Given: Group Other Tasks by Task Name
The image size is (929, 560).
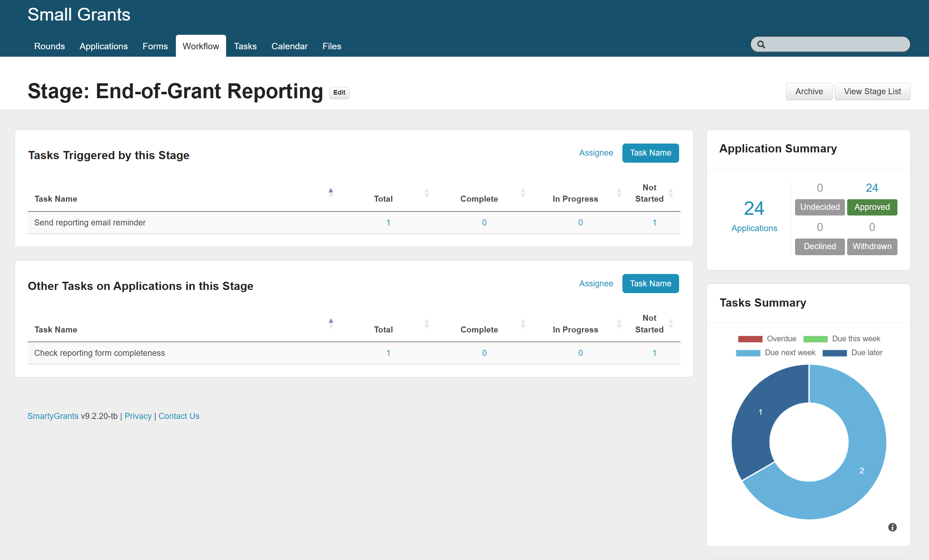Looking at the screenshot, I should coord(650,284).
